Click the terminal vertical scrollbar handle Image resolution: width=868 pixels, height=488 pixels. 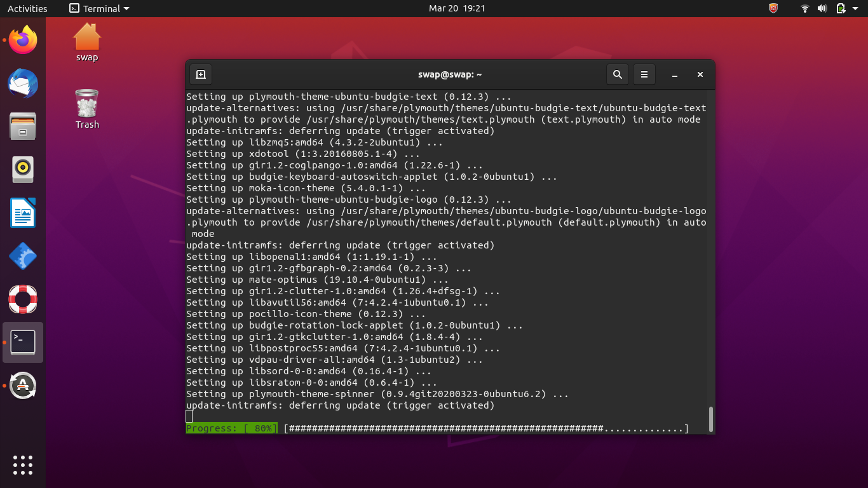[710, 419]
